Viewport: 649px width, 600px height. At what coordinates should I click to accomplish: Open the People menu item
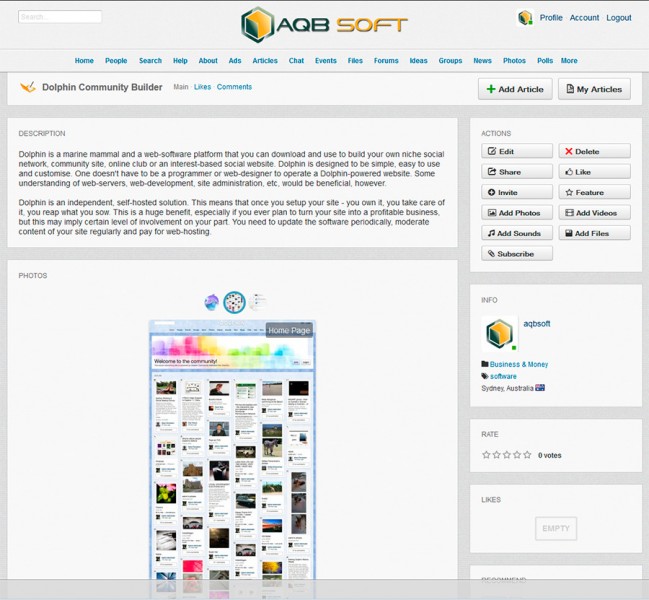click(x=116, y=60)
